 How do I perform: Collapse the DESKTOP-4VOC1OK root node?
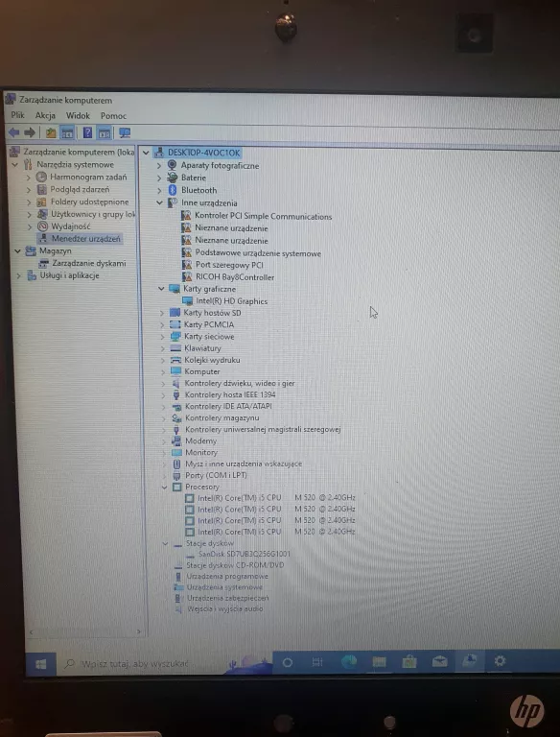point(146,153)
